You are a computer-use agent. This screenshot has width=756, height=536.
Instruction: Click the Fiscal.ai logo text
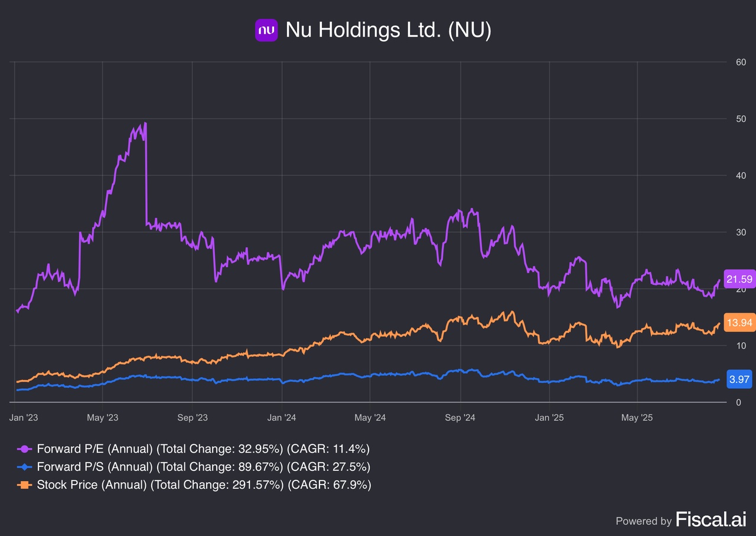[711, 519]
